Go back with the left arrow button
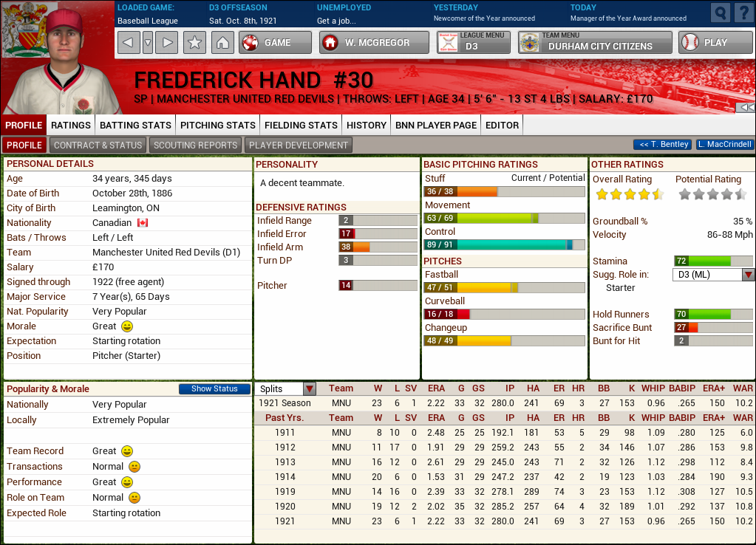This screenshot has width=756, height=545. pos(129,42)
